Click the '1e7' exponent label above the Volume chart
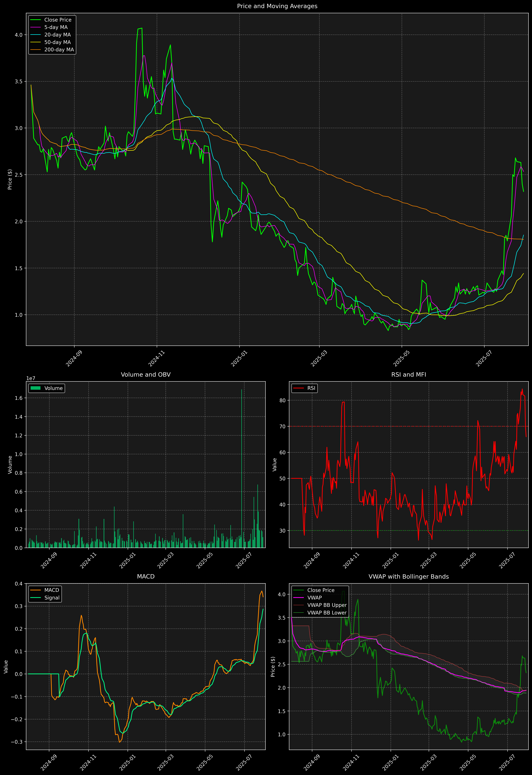The height and width of the screenshot is (775, 532). [x=31, y=379]
